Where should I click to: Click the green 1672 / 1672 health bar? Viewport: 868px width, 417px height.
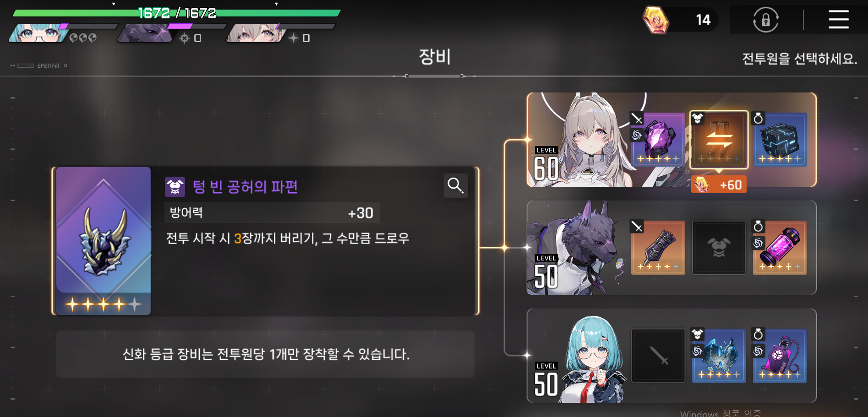coord(177,13)
